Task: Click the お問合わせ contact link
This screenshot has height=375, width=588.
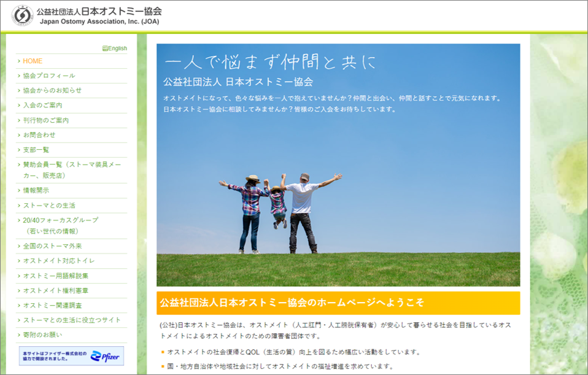Action: pyautogui.click(x=39, y=135)
